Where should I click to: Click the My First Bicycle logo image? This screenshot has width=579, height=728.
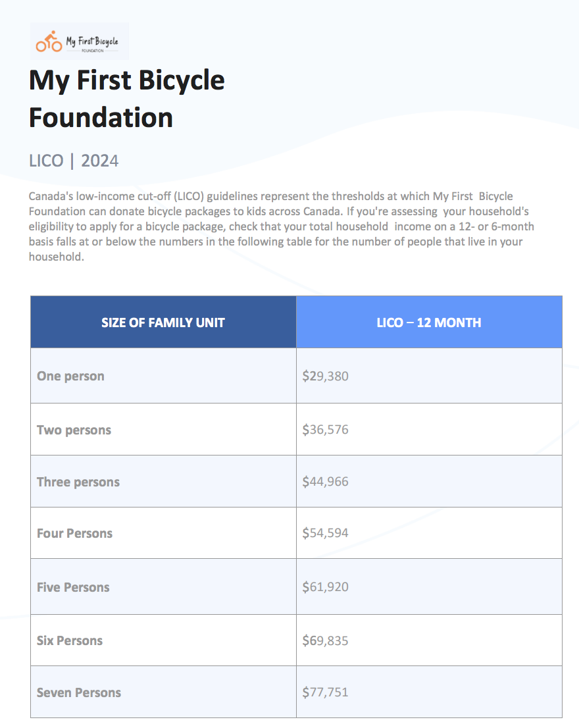80,41
